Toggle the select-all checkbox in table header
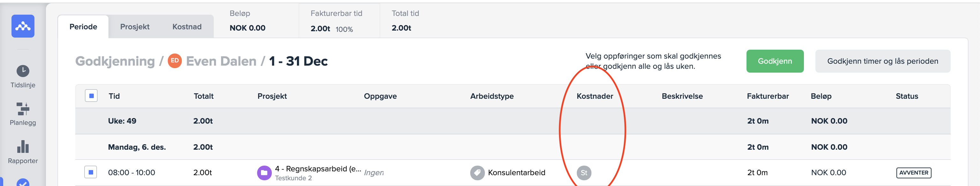 (91, 96)
